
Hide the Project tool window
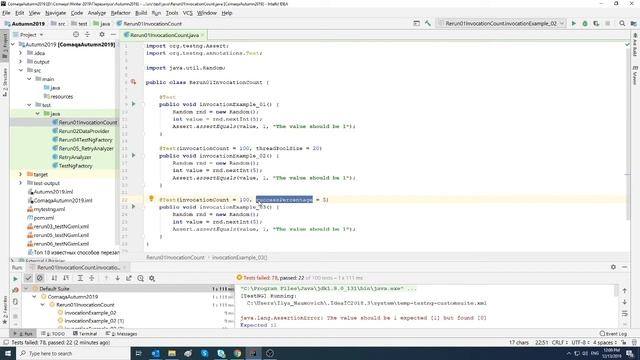(x=113, y=35)
